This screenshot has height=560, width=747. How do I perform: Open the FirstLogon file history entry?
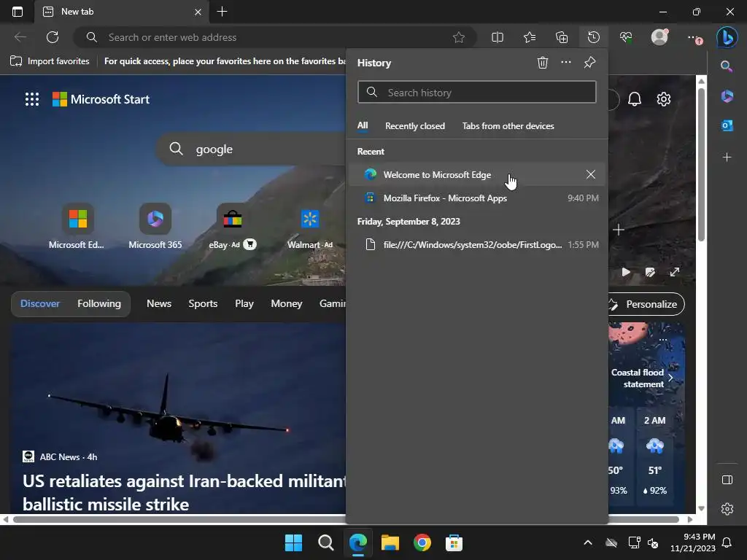(477, 245)
